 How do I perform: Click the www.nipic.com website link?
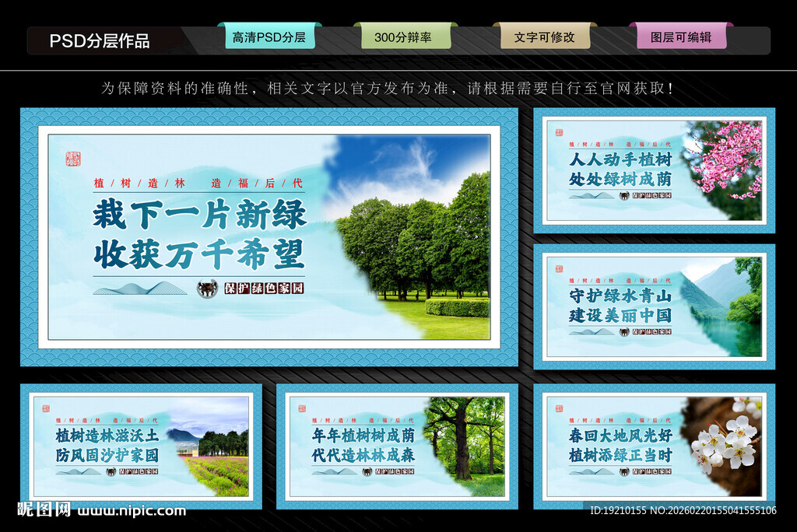click(132, 510)
